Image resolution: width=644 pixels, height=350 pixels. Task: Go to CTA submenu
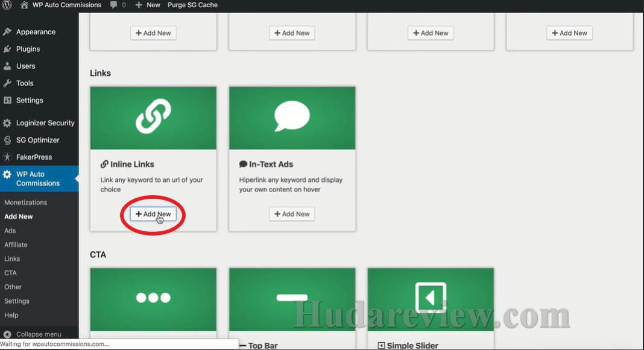point(10,273)
